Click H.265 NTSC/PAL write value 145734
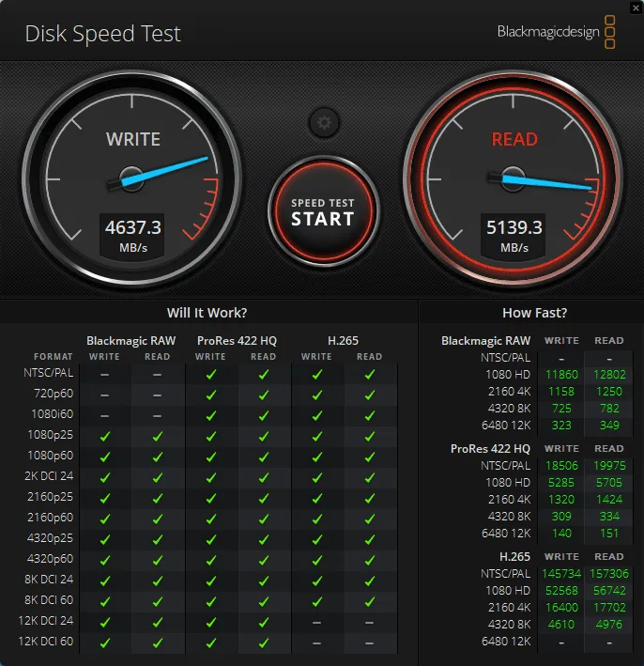The height and width of the screenshot is (666, 644). (x=561, y=574)
